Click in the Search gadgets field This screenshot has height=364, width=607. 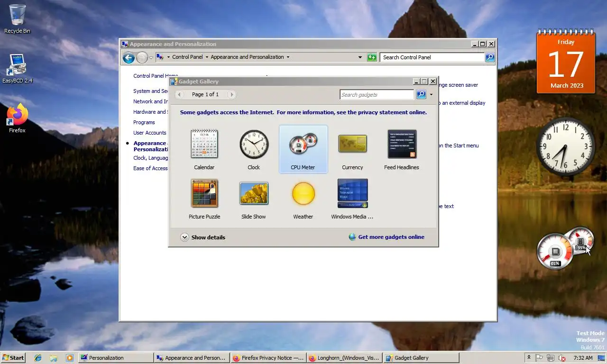click(377, 95)
